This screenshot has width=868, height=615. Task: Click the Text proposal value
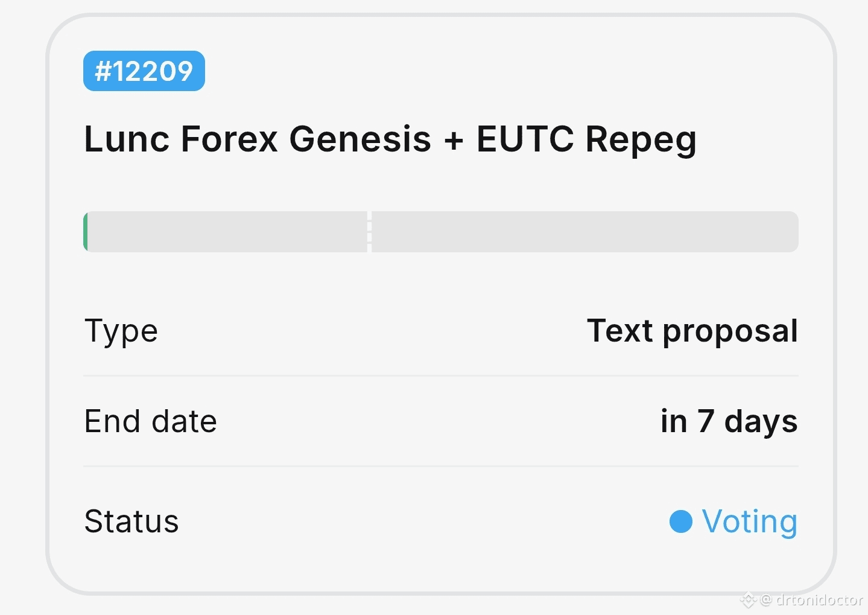692,331
